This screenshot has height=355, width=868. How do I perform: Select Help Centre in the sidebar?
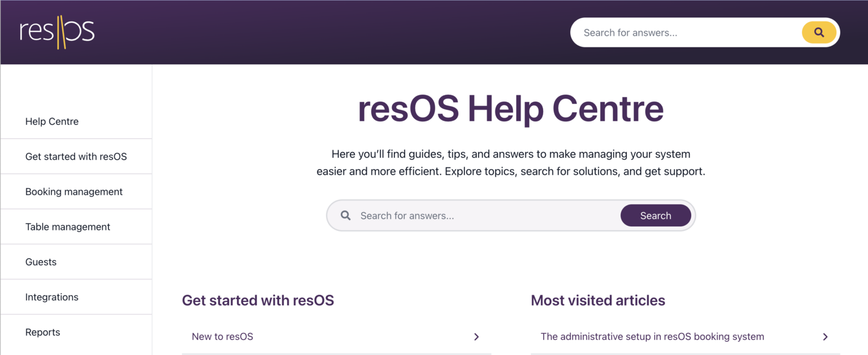point(51,121)
